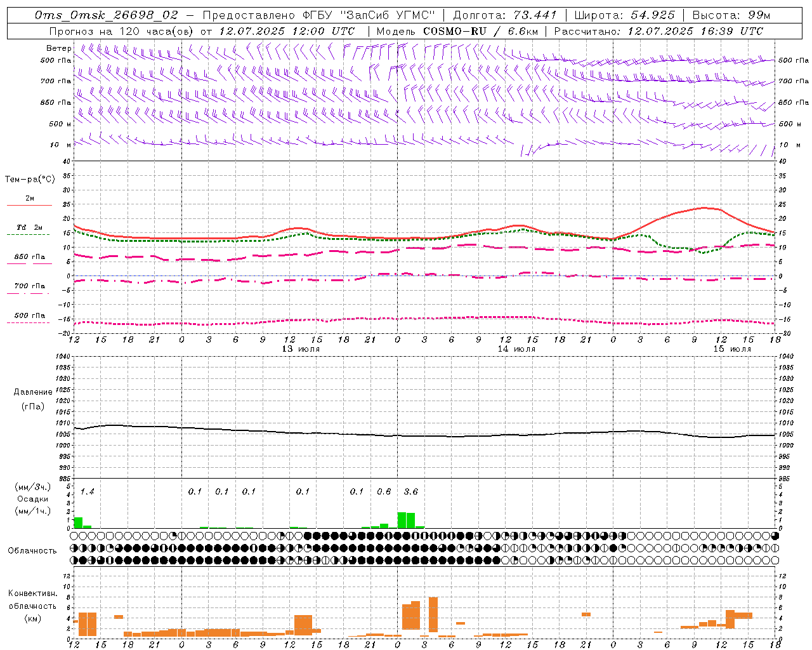The height and width of the screenshot is (650, 812).
Task: Click the '13 июля' date label
Action: [301, 349]
